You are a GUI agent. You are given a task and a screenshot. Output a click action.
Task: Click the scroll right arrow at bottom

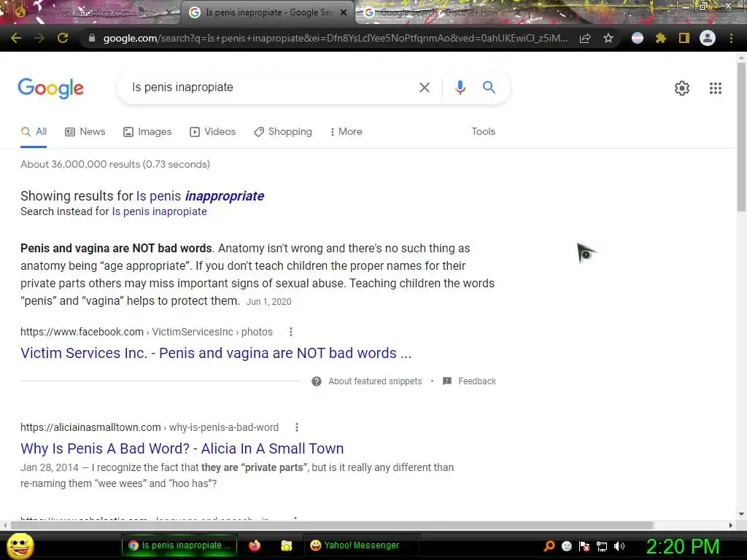click(x=731, y=525)
